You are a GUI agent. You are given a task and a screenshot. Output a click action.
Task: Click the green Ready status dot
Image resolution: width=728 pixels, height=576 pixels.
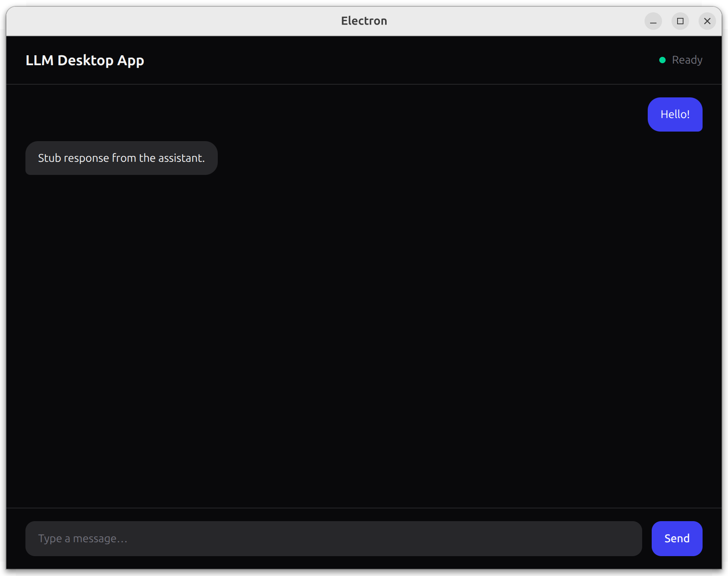[662, 60]
